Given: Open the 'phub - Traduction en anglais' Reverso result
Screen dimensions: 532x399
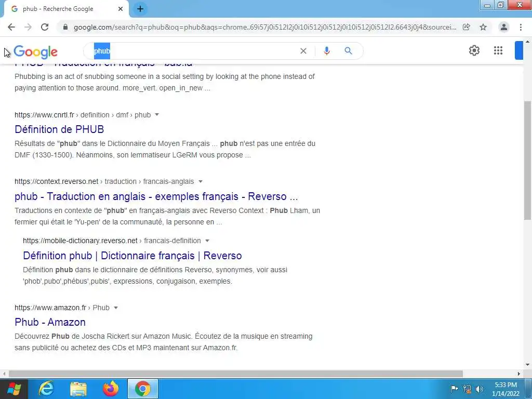Looking at the screenshot, I should (x=156, y=196).
